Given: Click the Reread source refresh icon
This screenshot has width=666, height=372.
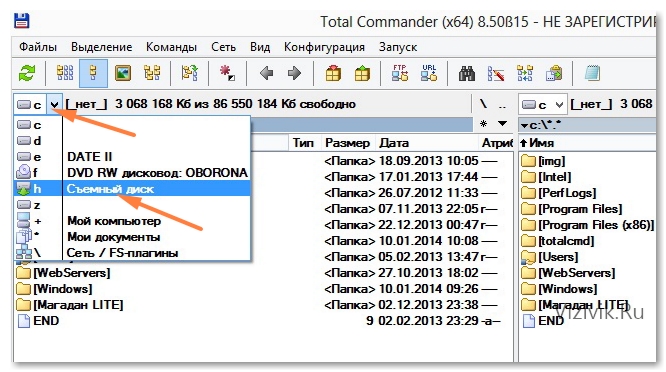Looking at the screenshot, I should coord(27,73).
